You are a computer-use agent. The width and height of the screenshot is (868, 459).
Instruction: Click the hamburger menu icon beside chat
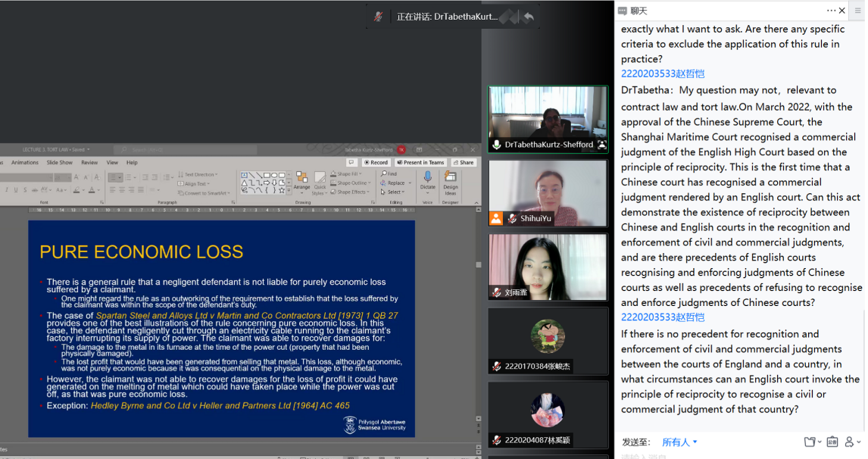(x=858, y=11)
